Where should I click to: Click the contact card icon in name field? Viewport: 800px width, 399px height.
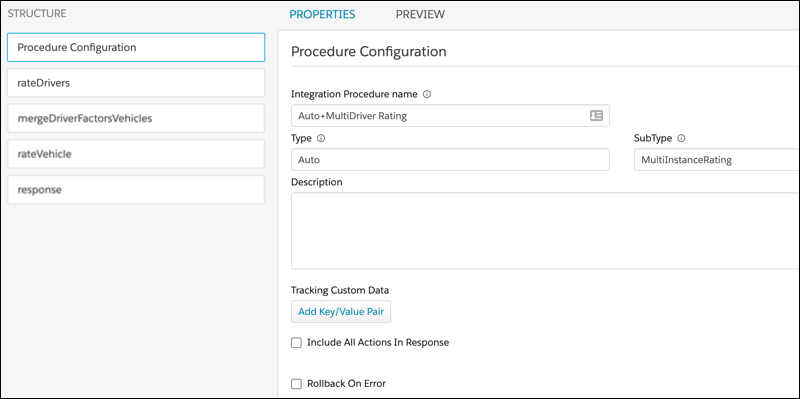[x=596, y=116]
